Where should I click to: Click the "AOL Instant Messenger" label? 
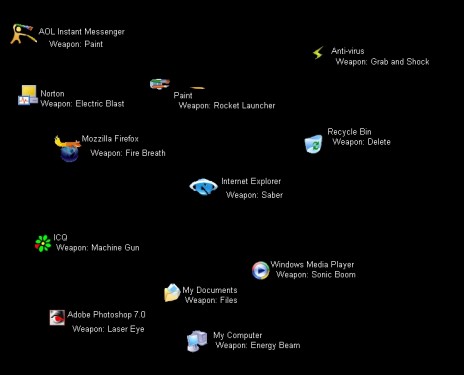[81, 32]
